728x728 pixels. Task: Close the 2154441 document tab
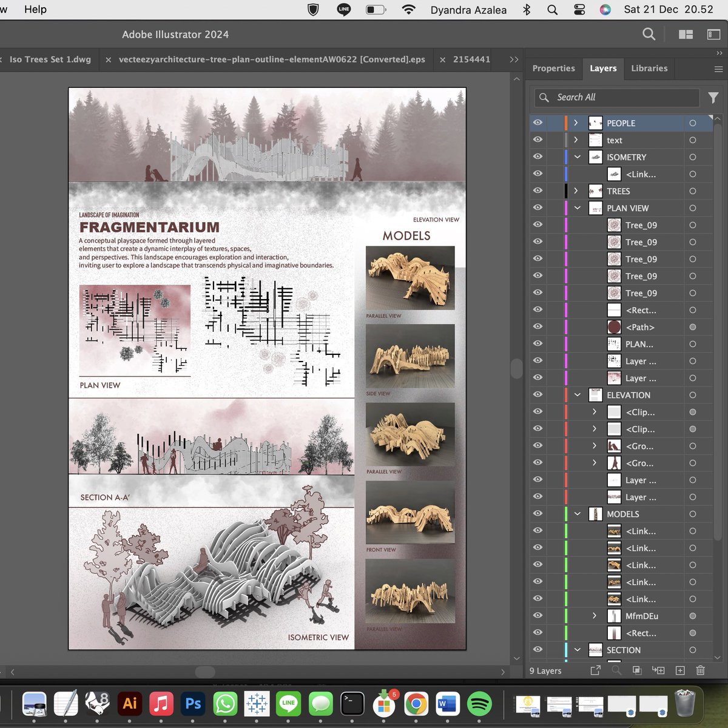(442, 60)
